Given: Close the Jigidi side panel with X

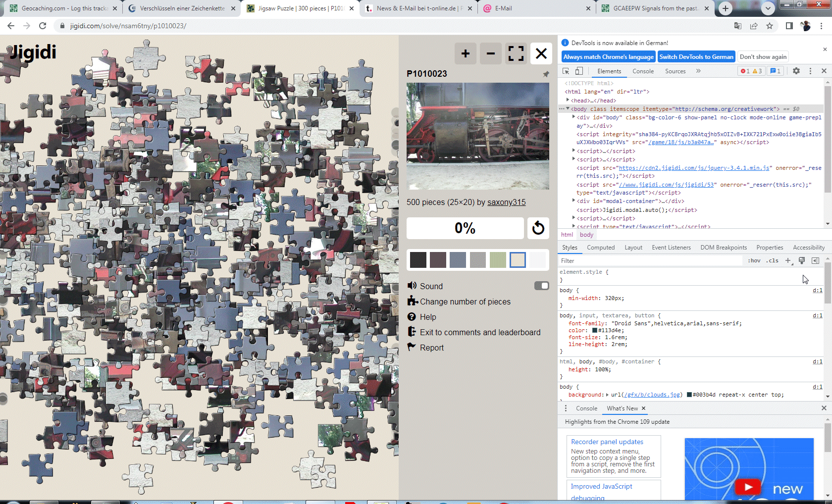Looking at the screenshot, I should click(541, 53).
